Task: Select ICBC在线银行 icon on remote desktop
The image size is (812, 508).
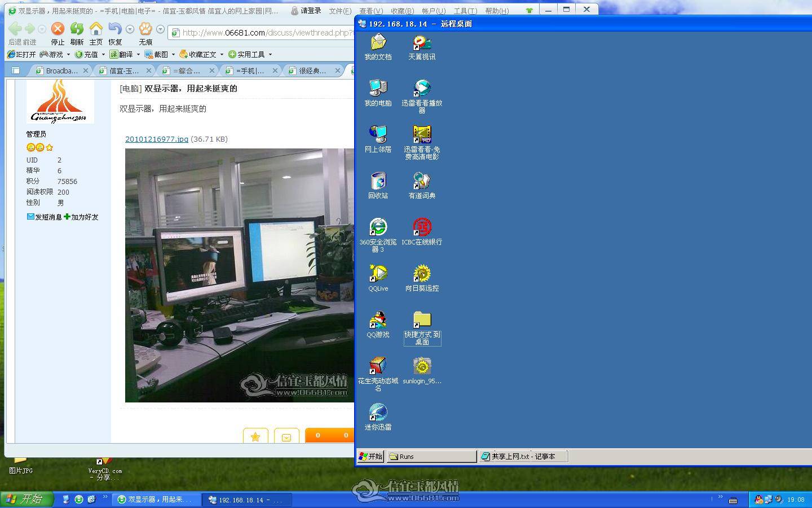Action: tap(422, 233)
